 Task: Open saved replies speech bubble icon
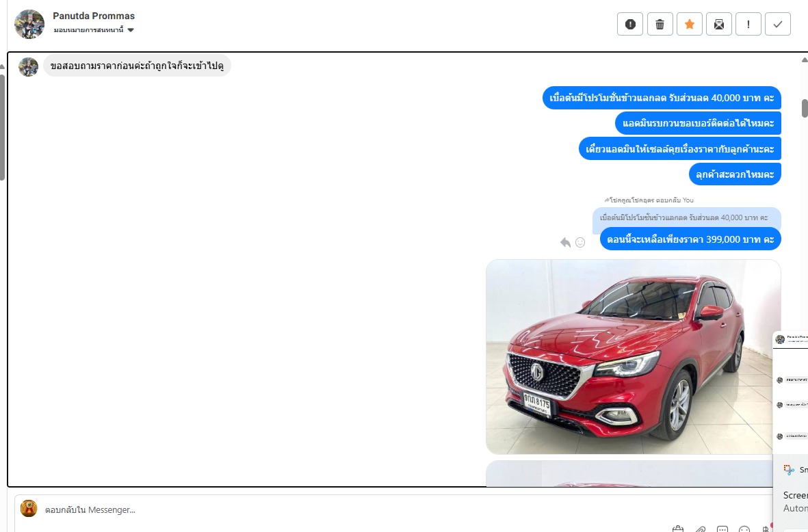(x=722, y=529)
